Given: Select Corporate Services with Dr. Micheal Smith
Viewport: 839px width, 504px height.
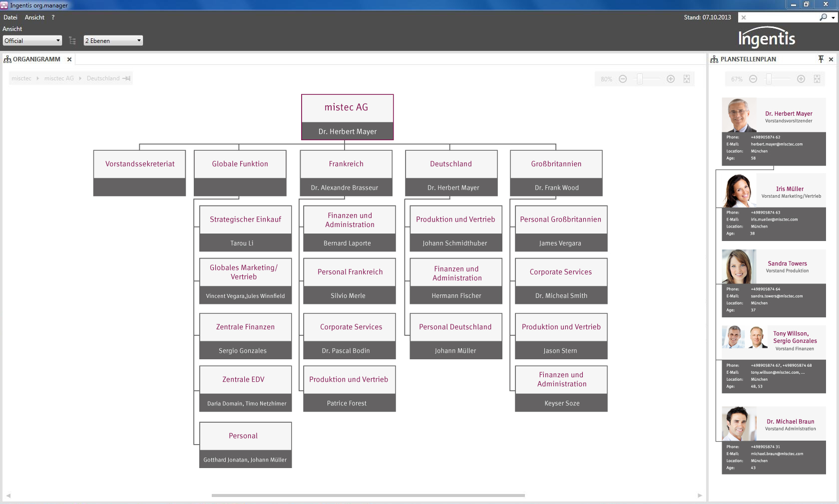Looking at the screenshot, I should [561, 281].
